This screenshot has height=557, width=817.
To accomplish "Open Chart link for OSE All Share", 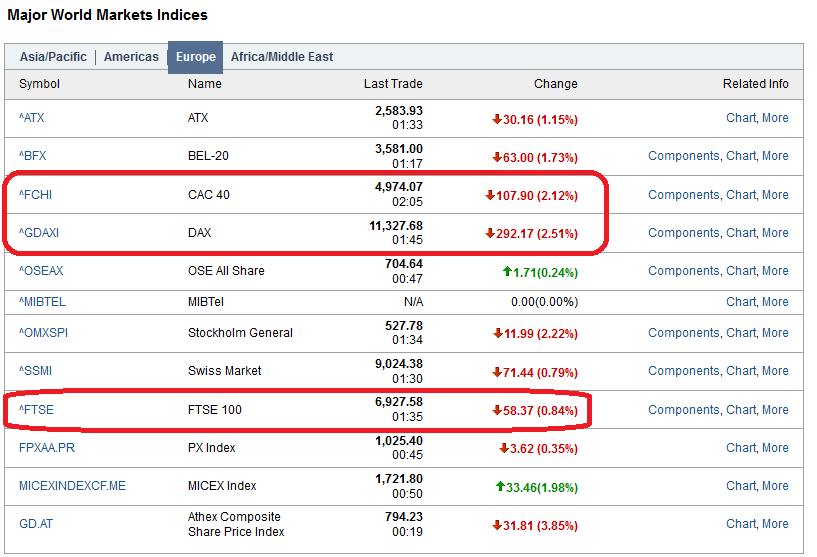I will [x=741, y=271].
